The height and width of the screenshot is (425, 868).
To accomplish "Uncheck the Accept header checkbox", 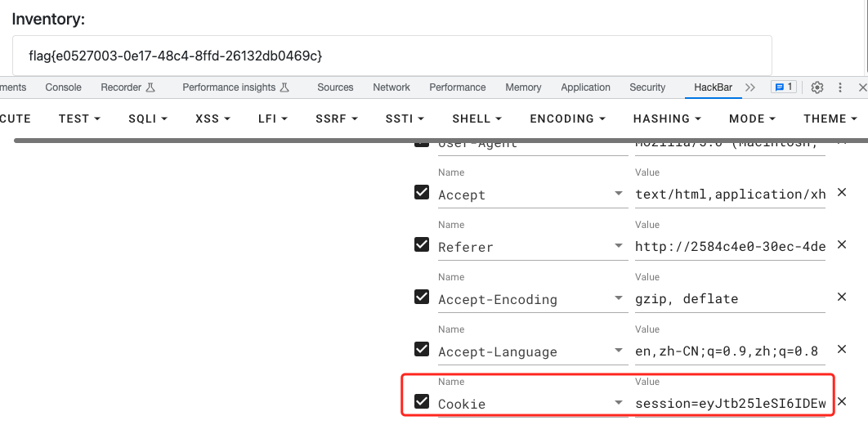I will click(x=422, y=193).
